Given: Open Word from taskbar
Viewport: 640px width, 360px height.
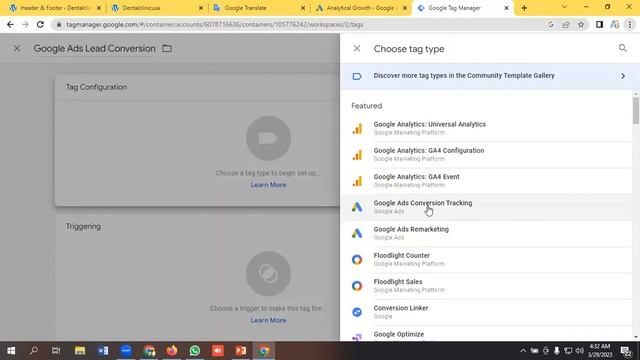Looking at the screenshot, I should pos(103,351).
